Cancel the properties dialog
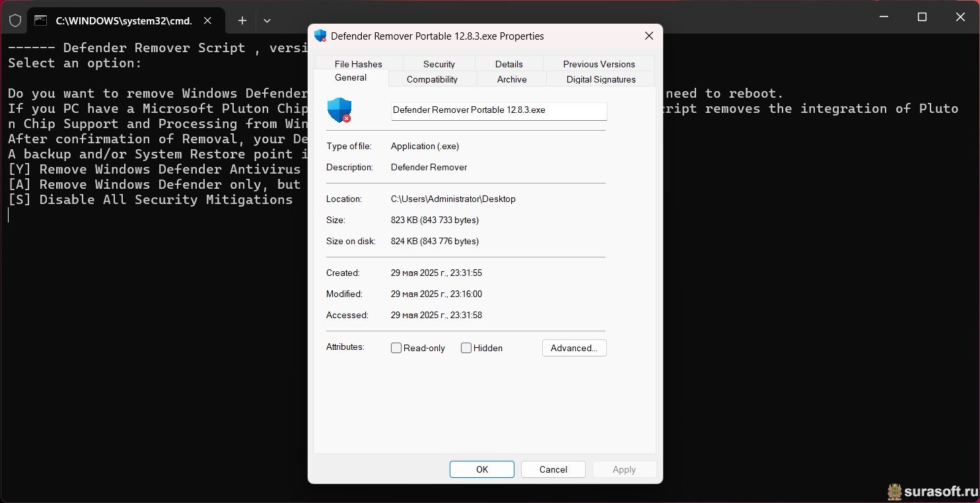This screenshot has width=980, height=503. pos(553,469)
